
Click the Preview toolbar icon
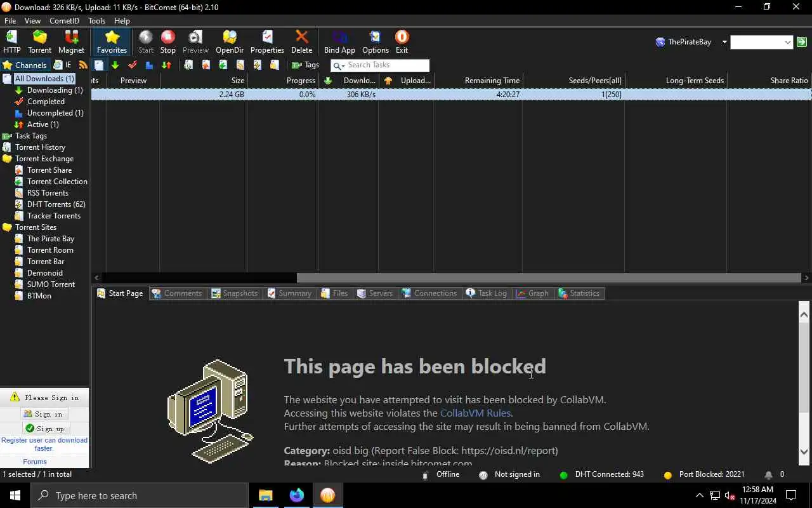click(x=195, y=42)
